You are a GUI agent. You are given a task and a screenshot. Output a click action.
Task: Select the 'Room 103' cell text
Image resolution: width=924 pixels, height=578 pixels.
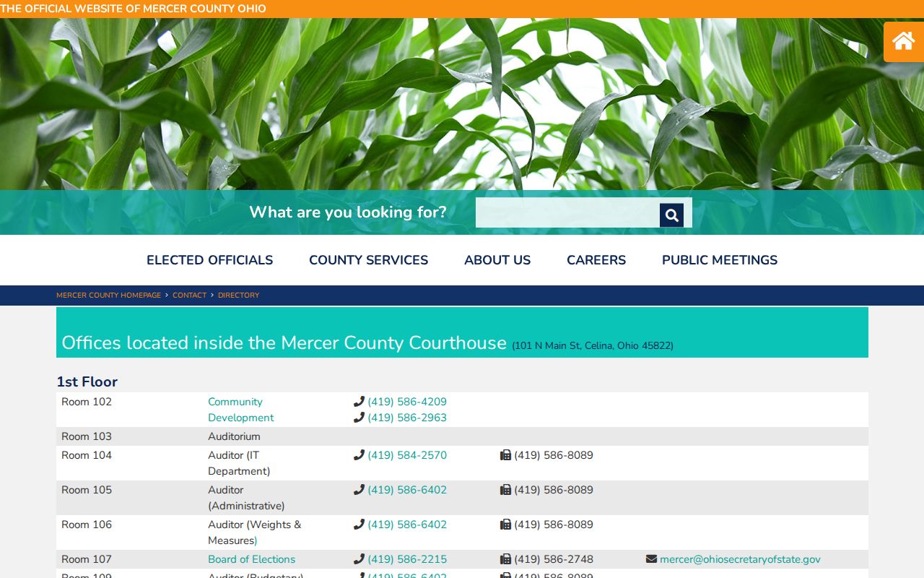[87, 436]
